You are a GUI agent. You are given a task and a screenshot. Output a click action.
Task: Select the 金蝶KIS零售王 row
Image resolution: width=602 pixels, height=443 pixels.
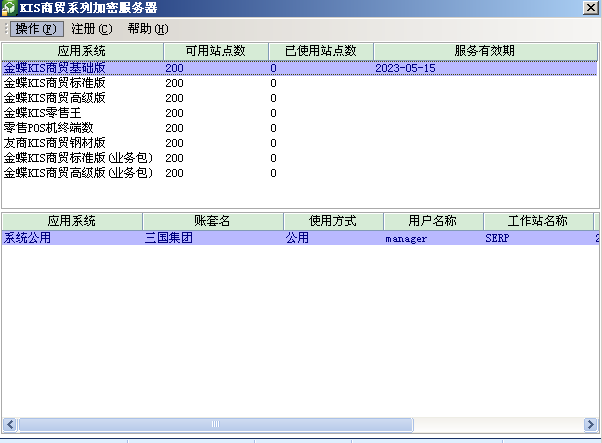pos(299,113)
